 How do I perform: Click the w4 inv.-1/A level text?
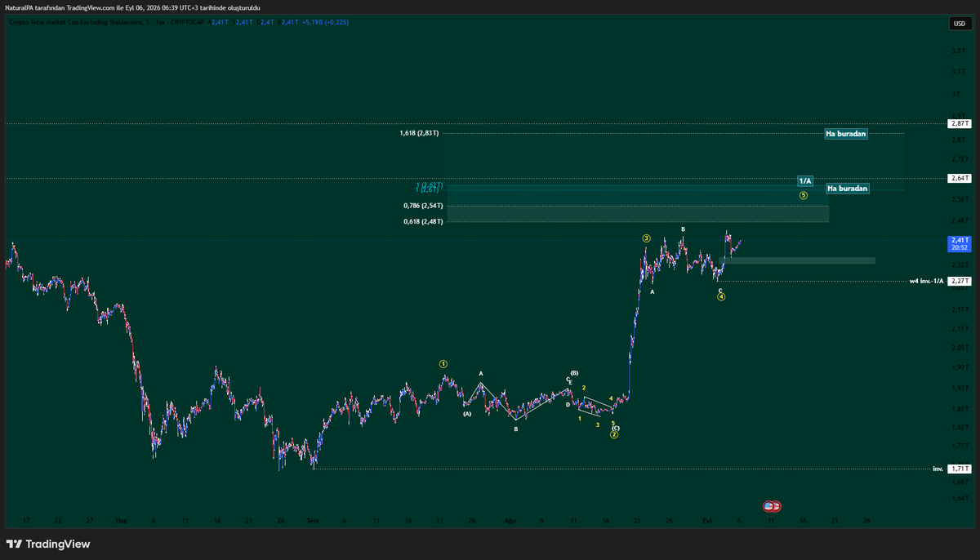click(926, 281)
